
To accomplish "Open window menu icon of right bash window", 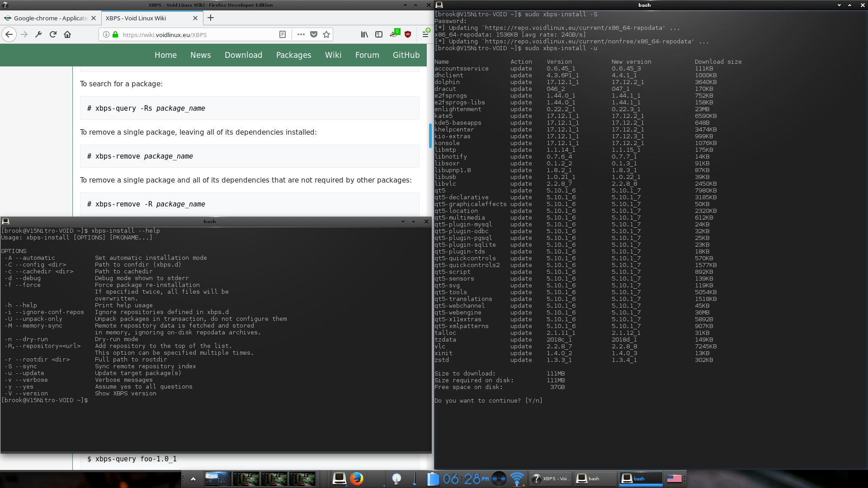I will 439,5.
